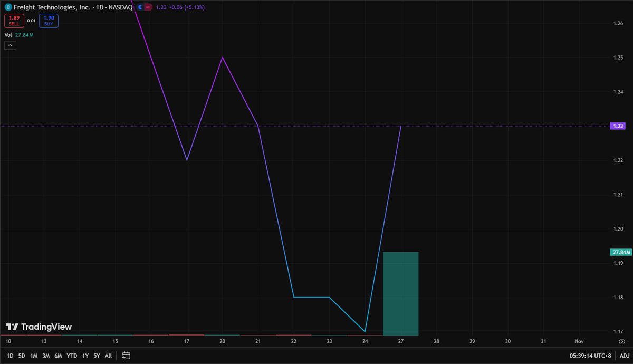633x364 pixels.
Task: Click the red approximate data status icon
Action: point(148,7)
